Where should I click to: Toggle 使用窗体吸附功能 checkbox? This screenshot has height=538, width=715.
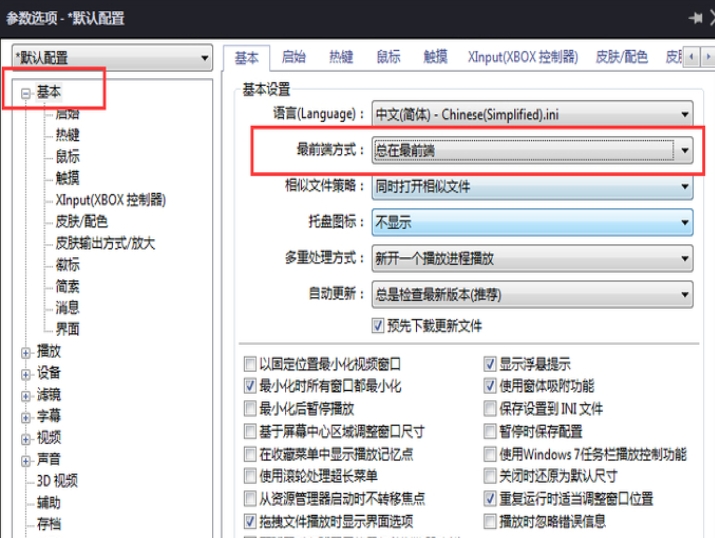pos(490,386)
